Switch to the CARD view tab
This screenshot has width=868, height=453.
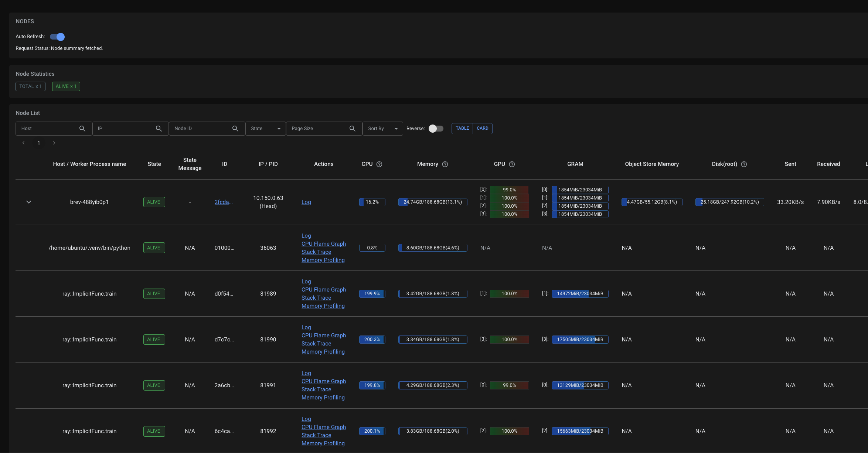click(483, 128)
